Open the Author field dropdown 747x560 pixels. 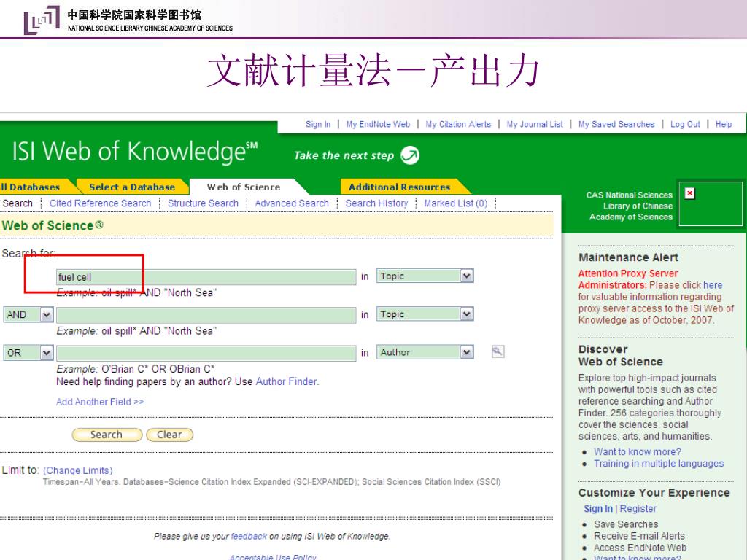pyautogui.click(x=466, y=352)
